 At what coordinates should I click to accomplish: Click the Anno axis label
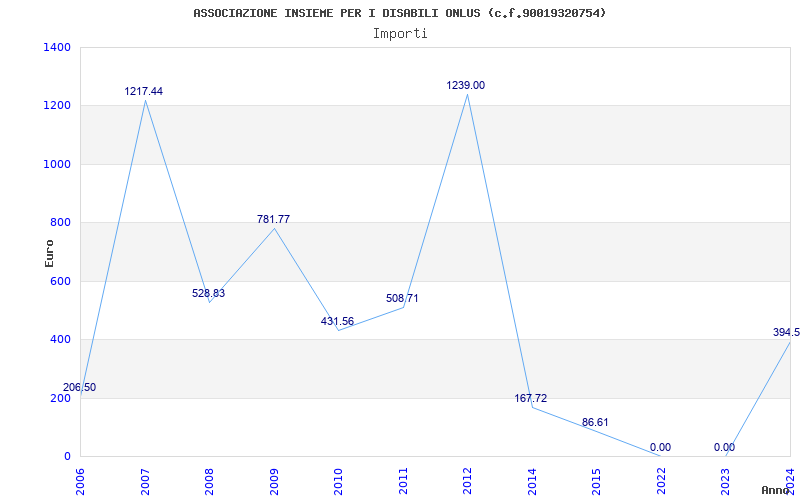click(775, 490)
